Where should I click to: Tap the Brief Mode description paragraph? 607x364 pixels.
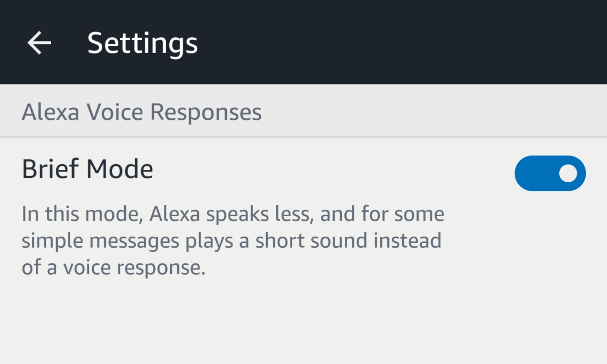click(x=233, y=241)
